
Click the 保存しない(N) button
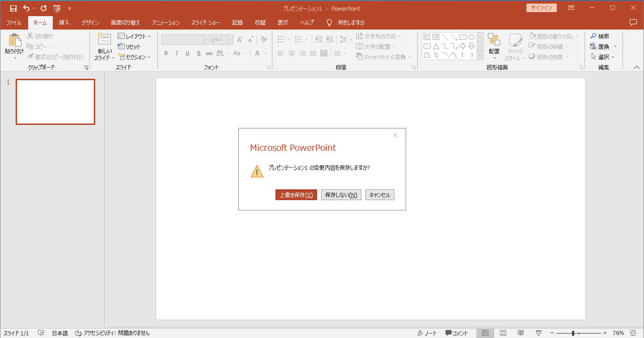tap(341, 195)
